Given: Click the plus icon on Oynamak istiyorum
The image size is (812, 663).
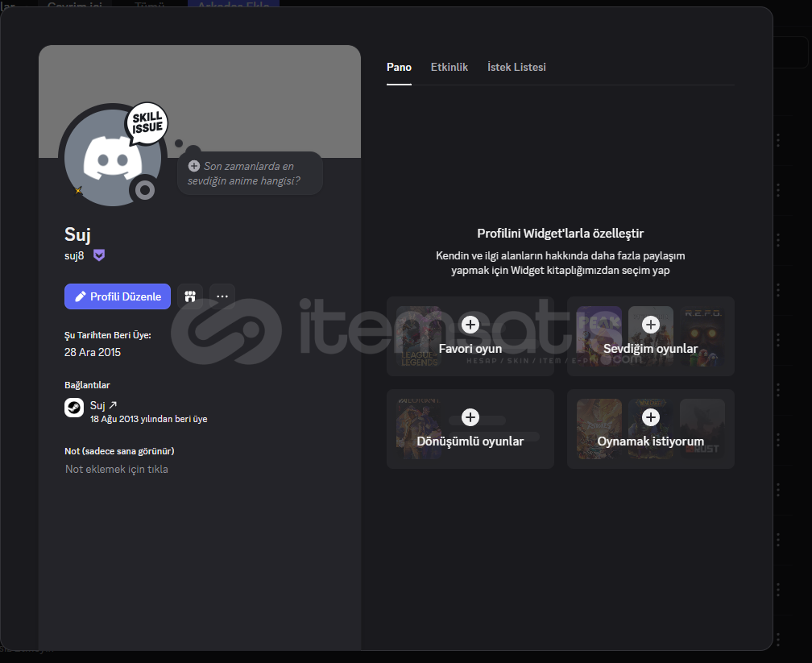Looking at the screenshot, I should pos(650,417).
